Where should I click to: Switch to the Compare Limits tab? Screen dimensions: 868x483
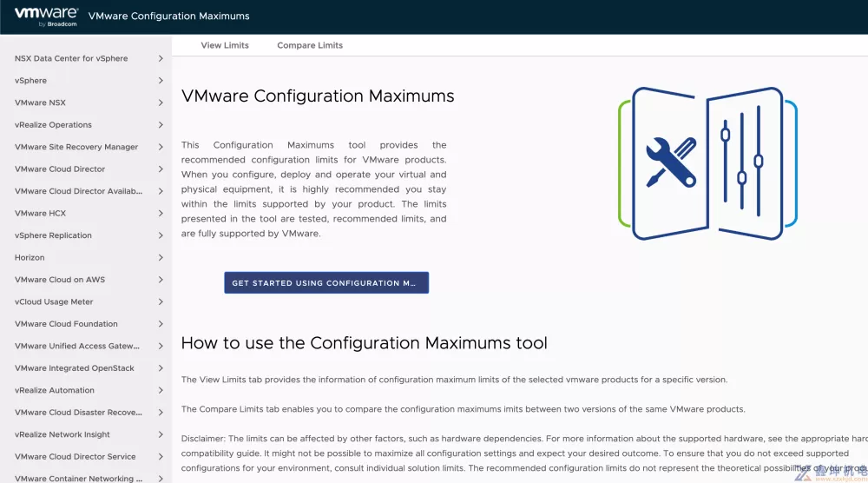(x=310, y=45)
